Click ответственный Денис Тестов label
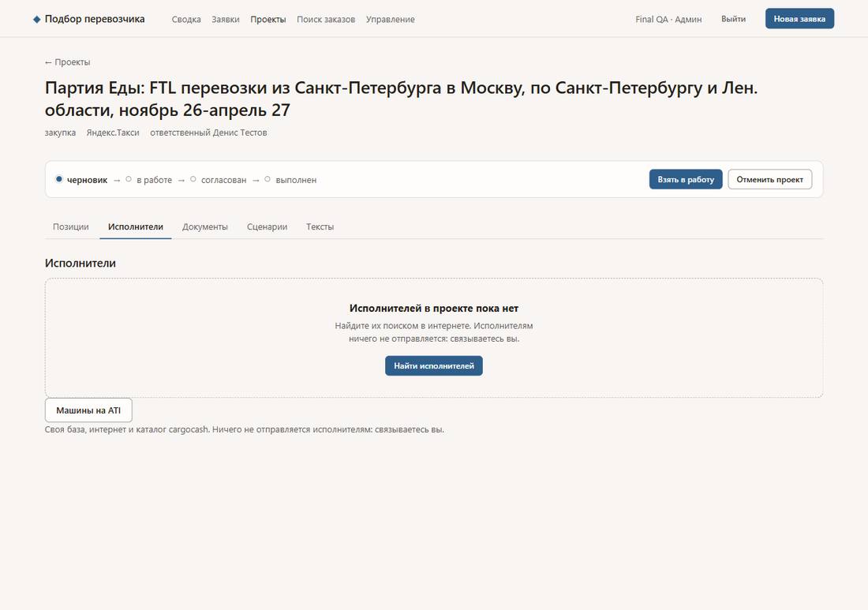The width and height of the screenshot is (868, 610). point(208,133)
